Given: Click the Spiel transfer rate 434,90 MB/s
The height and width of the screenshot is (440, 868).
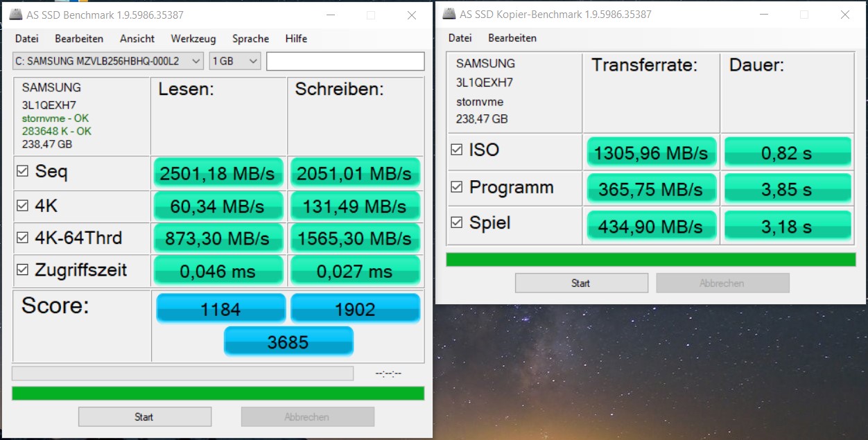Looking at the screenshot, I should pos(652,226).
